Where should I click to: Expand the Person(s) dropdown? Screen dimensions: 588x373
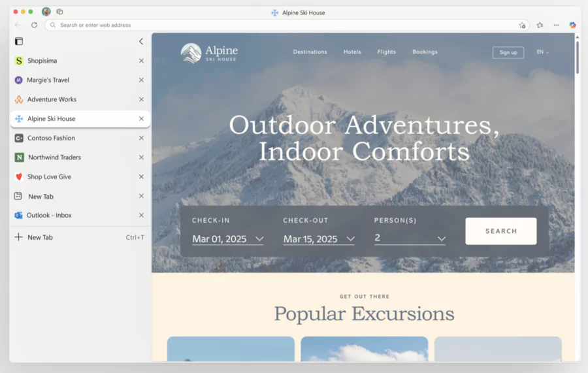tap(410, 238)
